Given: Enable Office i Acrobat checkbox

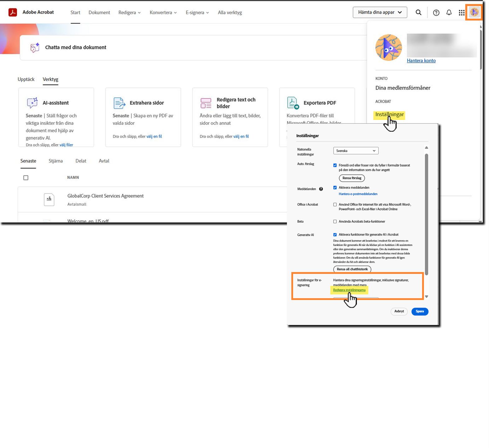Looking at the screenshot, I should 335,205.
